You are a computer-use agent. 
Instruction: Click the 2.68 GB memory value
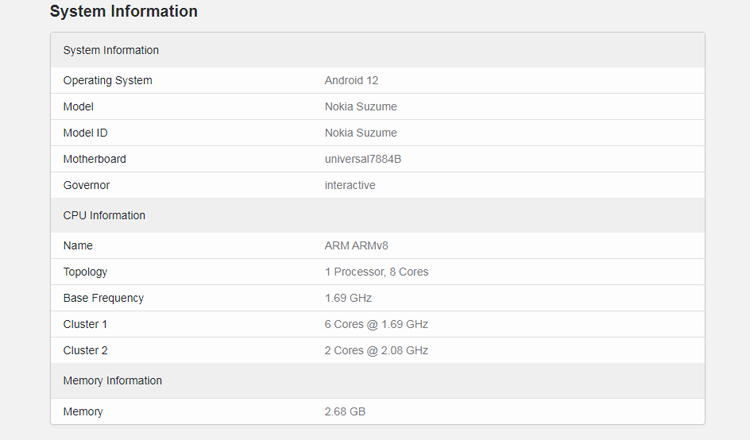[x=345, y=411]
